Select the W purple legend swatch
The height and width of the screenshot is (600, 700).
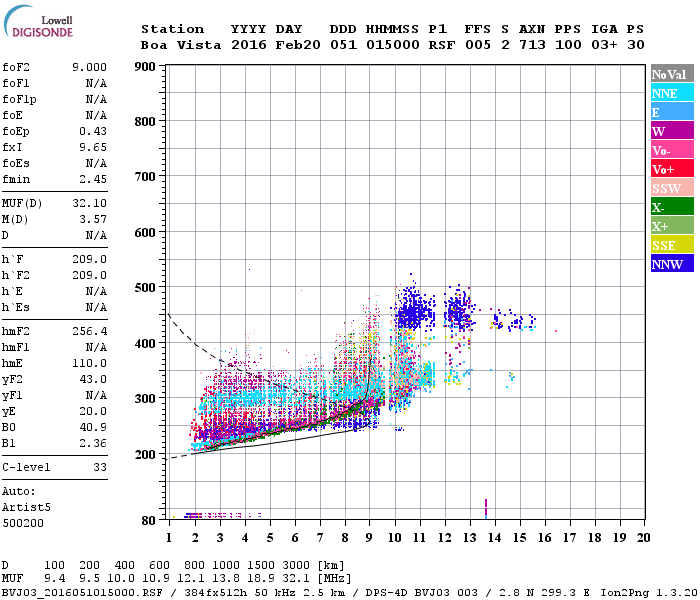(x=672, y=131)
